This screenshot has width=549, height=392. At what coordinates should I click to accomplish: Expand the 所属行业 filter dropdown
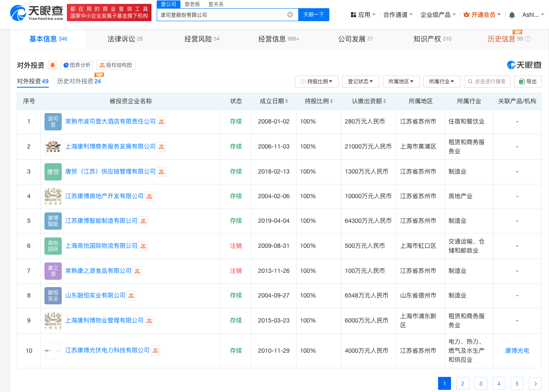[442, 81]
